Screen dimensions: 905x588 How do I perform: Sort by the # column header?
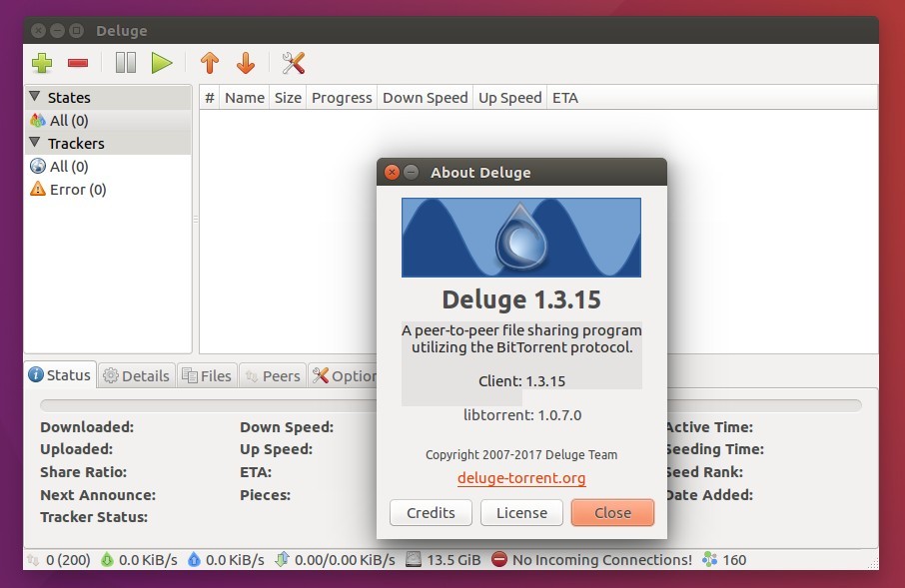[x=210, y=98]
